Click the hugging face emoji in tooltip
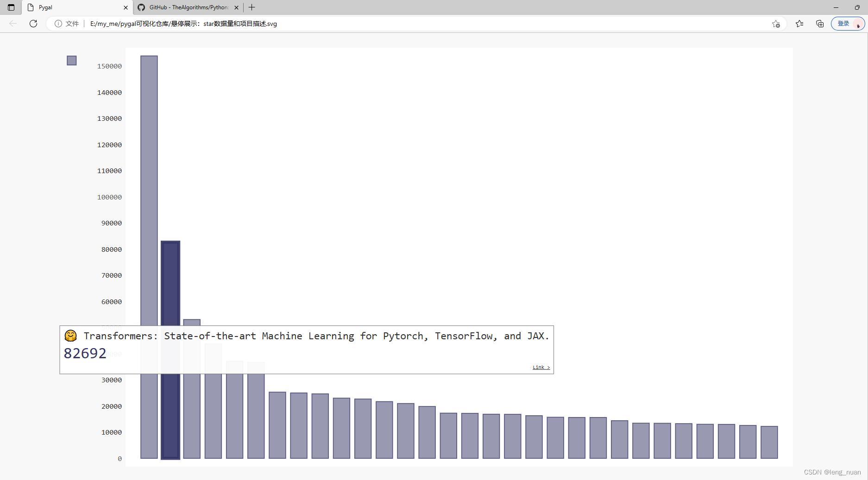The height and width of the screenshot is (480, 868). point(71,336)
